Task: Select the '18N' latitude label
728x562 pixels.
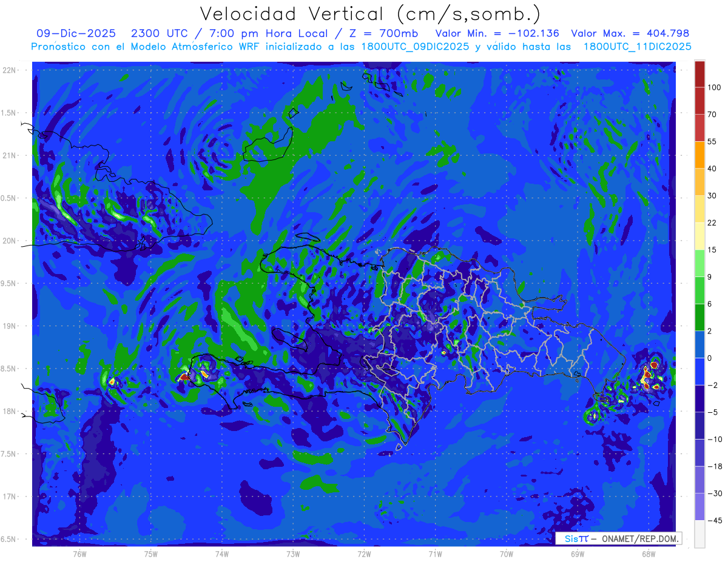Action: pos(9,411)
